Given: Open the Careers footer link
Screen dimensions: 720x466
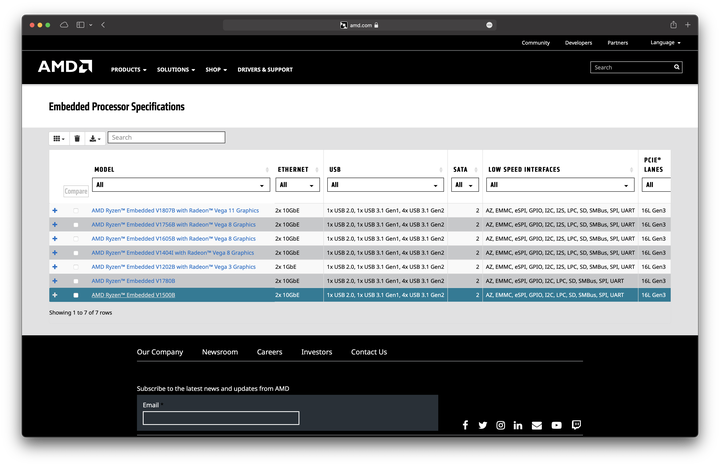Looking at the screenshot, I should [x=270, y=352].
